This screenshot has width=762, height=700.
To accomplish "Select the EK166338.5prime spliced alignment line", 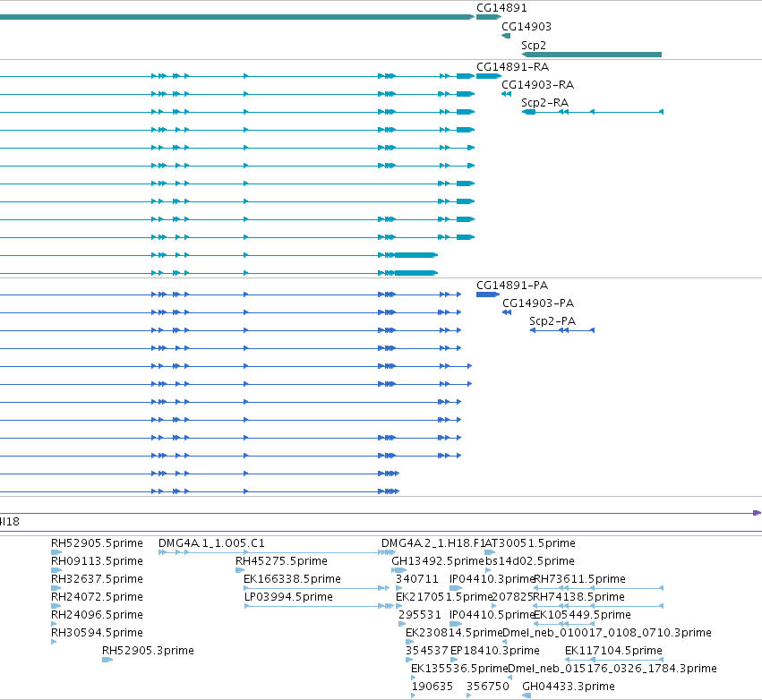I will tap(317, 588).
